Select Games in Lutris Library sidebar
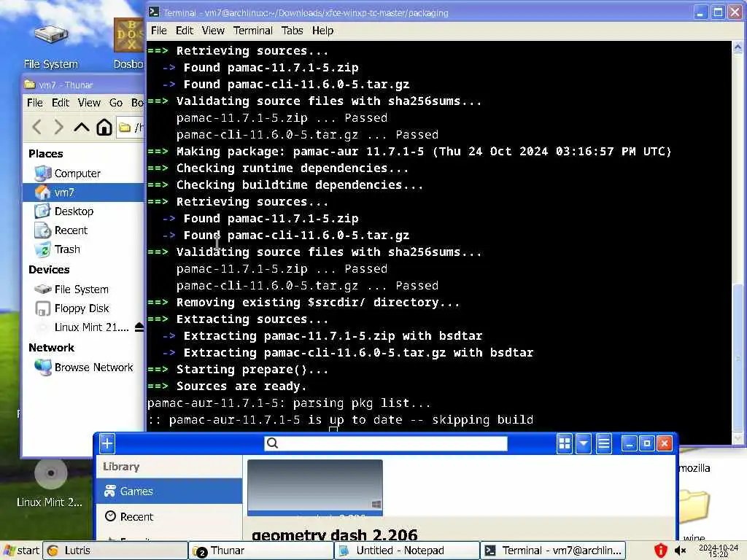 169,491
